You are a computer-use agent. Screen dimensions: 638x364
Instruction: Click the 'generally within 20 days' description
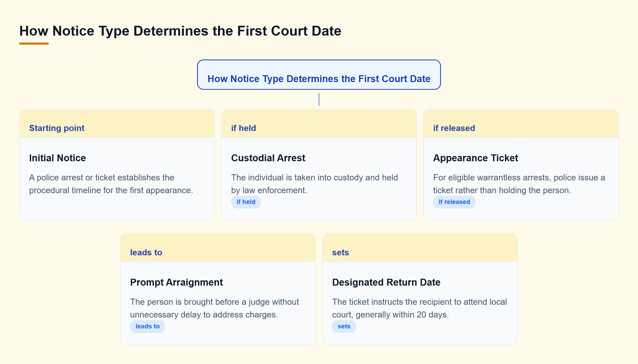coord(419,308)
